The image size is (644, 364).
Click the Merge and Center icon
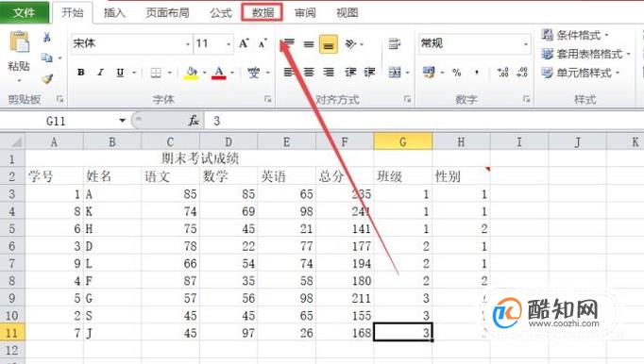pyautogui.click(x=395, y=73)
